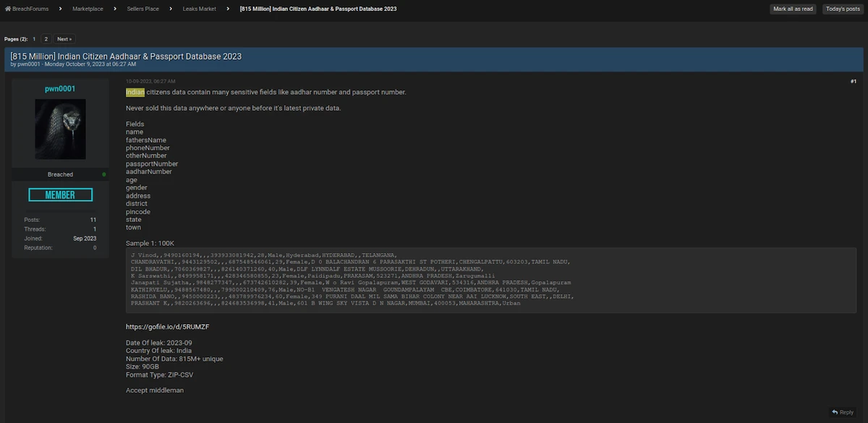Navigate to Leaks Market breadcrumb

[x=200, y=9]
